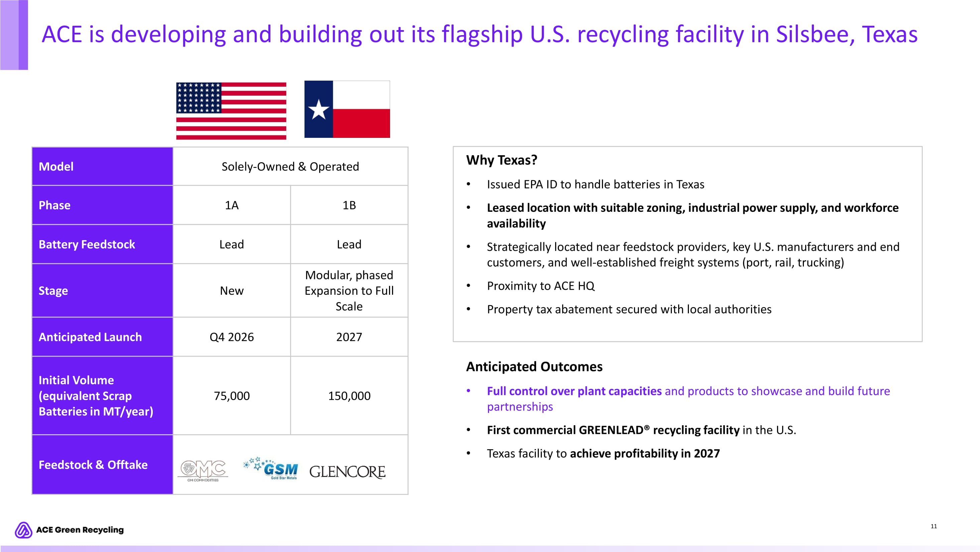Click the 150,000 volume cell
Image resolution: width=980 pixels, height=552 pixels.
point(349,396)
